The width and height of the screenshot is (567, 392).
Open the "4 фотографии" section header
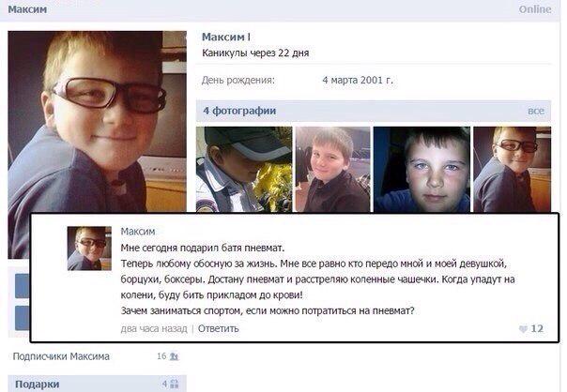[239, 111]
